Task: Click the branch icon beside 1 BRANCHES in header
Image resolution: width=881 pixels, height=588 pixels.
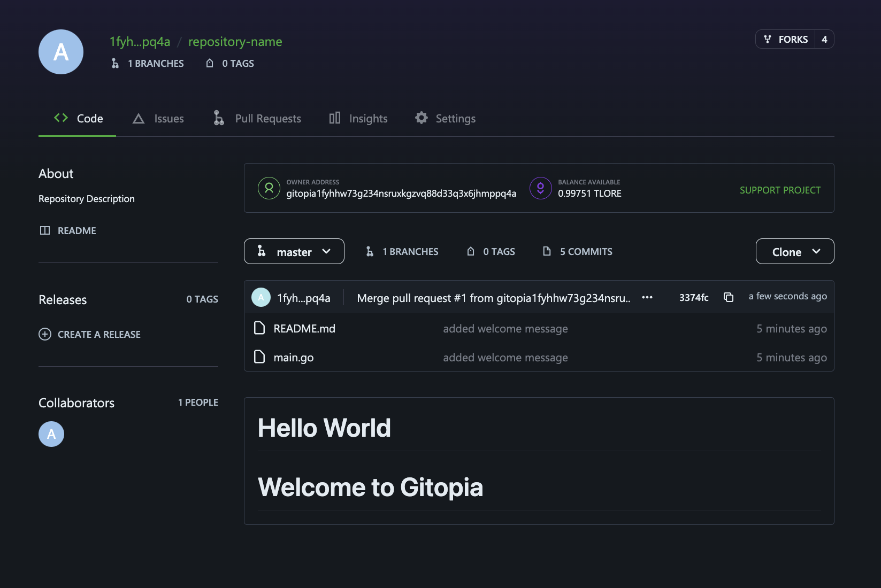Action: pyautogui.click(x=115, y=63)
